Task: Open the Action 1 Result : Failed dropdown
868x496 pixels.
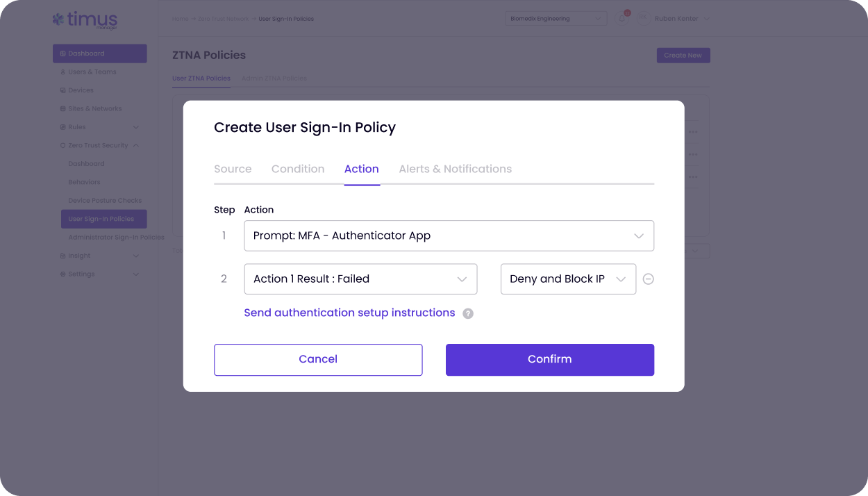Action: click(360, 279)
